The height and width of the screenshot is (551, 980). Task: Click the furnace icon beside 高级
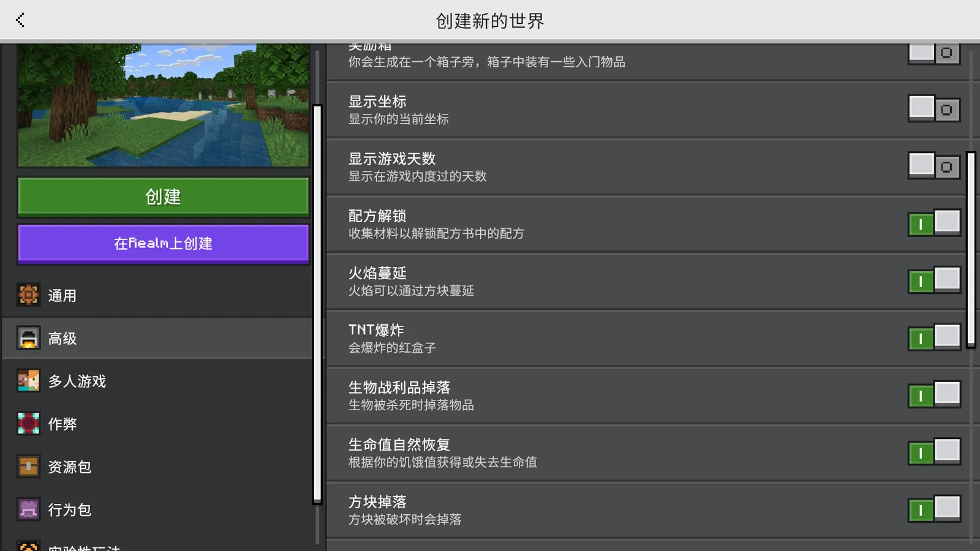click(28, 338)
